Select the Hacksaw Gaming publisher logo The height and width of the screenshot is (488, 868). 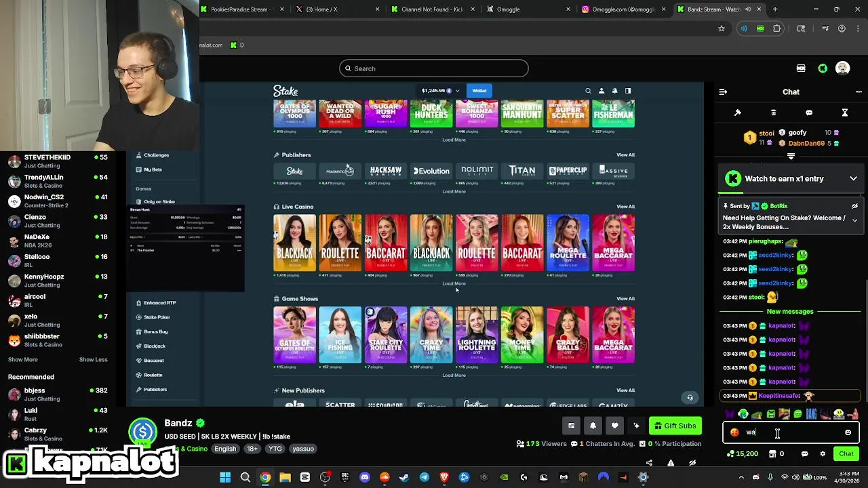(386, 171)
